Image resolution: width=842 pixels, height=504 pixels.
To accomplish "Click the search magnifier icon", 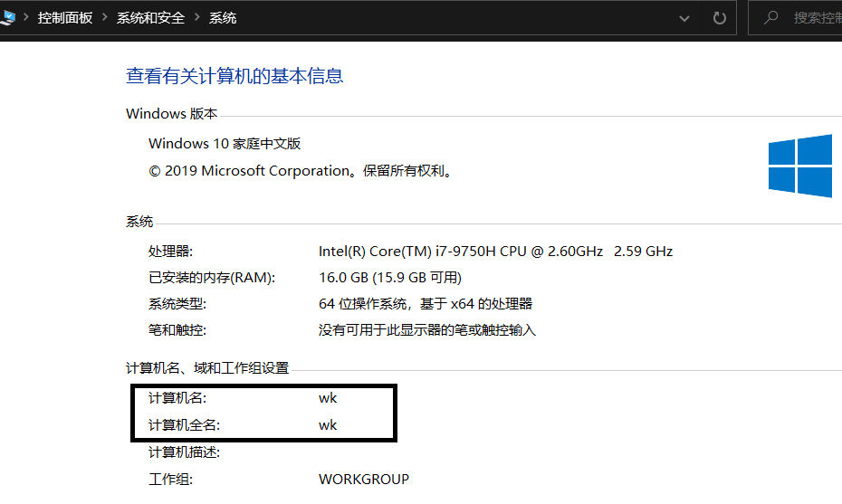I will click(771, 18).
